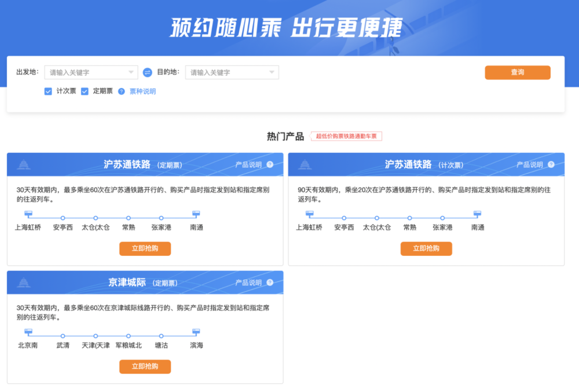Click the swap departure and destination icon
Viewport: 579px width, 392px height.
147,72
